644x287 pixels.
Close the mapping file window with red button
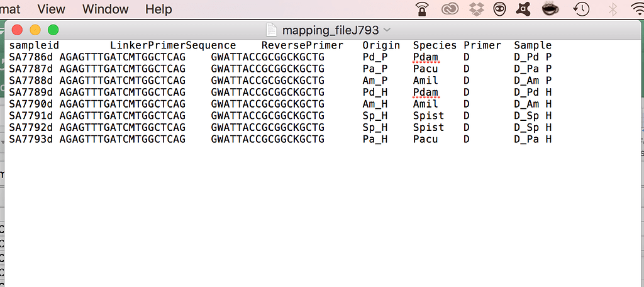pyautogui.click(x=17, y=30)
